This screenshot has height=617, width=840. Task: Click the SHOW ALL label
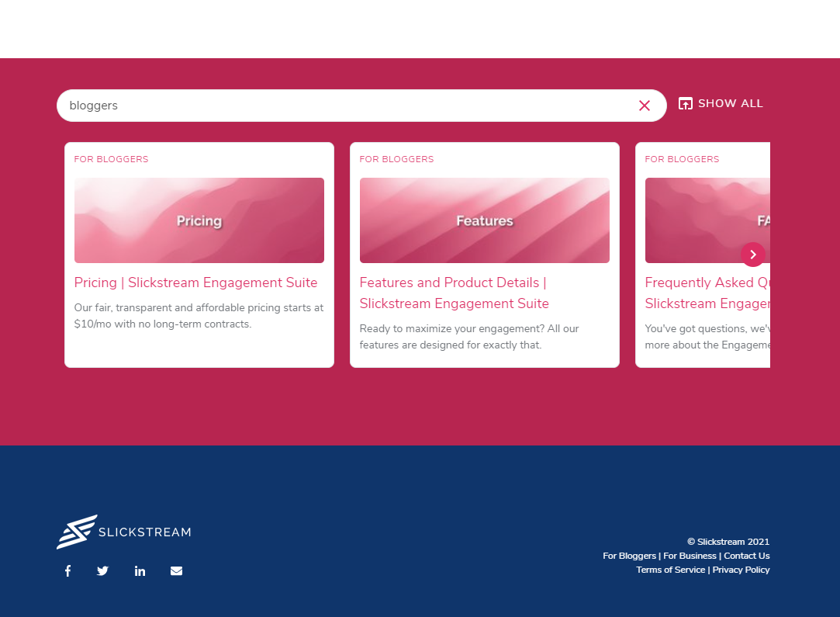pyautogui.click(x=730, y=103)
